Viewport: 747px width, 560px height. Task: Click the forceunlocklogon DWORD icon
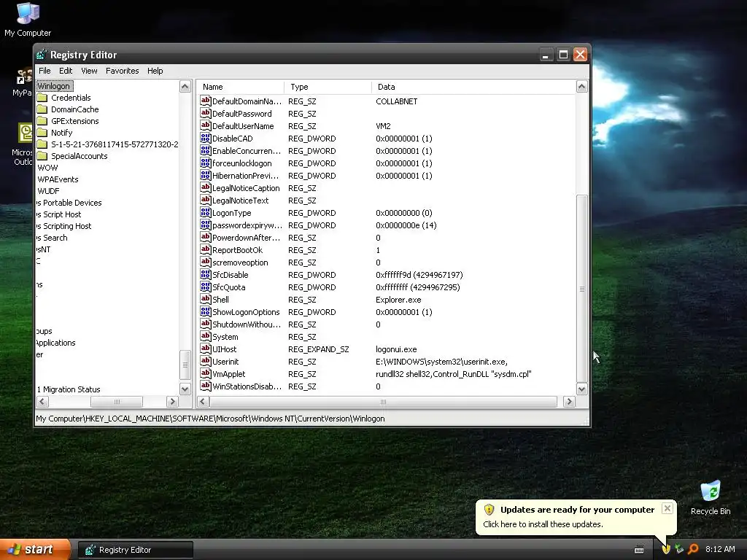click(x=205, y=163)
